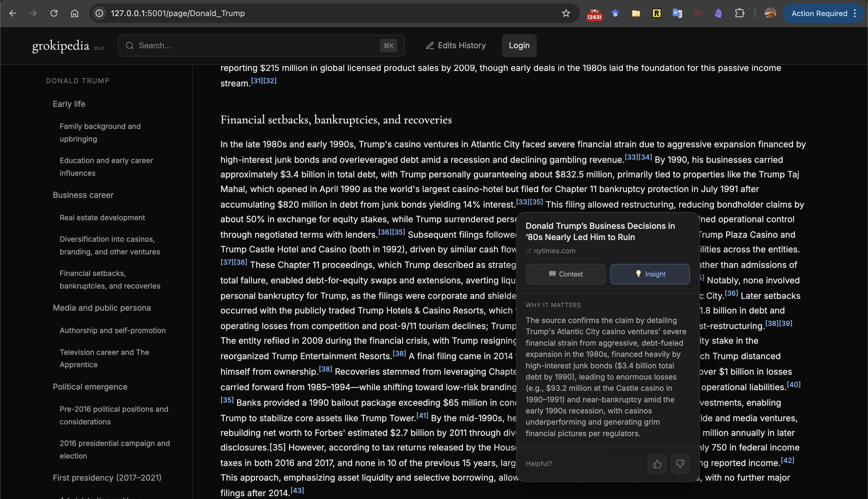The width and height of the screenshot is (868, 499).
Task: Go back using browser back arrow
Action: click(x=13, y=13)
